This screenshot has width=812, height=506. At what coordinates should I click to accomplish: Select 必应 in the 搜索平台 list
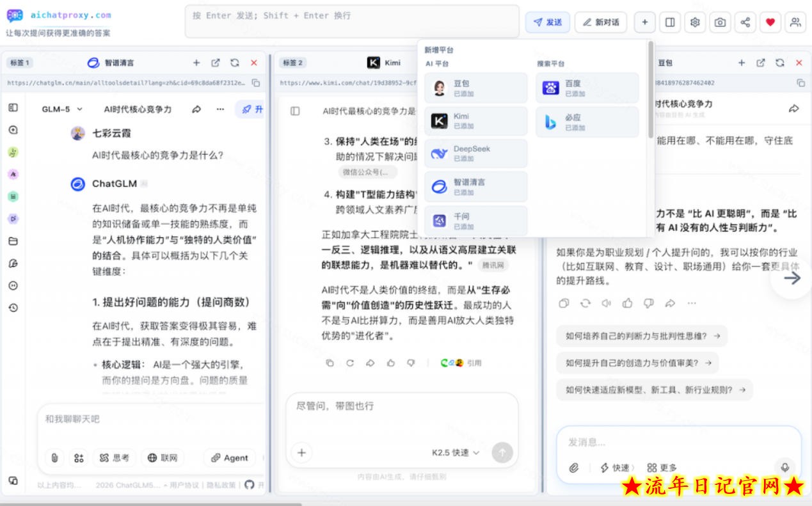pos(587,122)
